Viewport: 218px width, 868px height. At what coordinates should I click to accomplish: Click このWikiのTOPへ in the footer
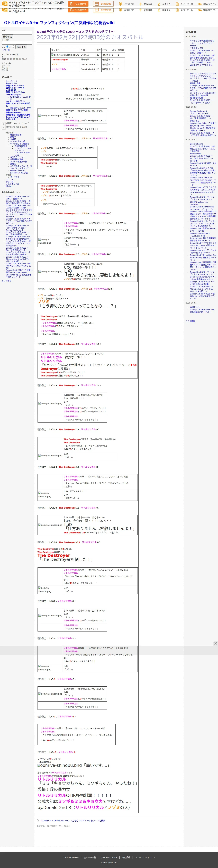point(71,858)
